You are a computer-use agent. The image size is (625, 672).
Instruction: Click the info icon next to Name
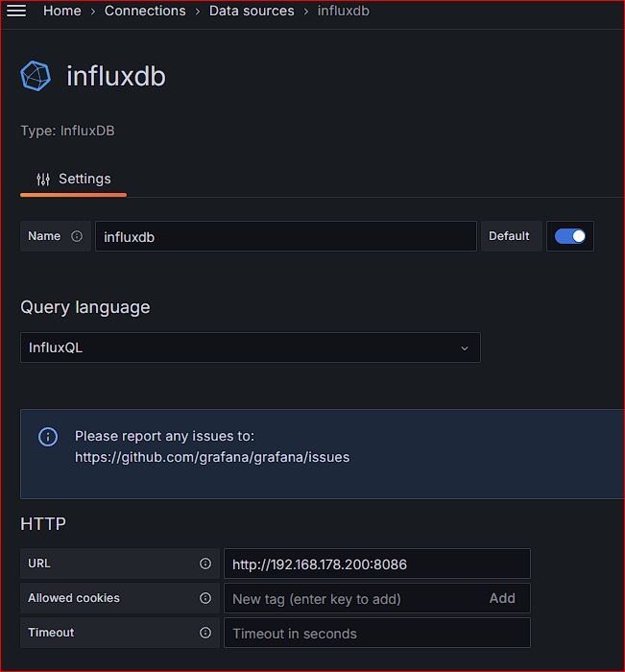click(x=77, y=236)
